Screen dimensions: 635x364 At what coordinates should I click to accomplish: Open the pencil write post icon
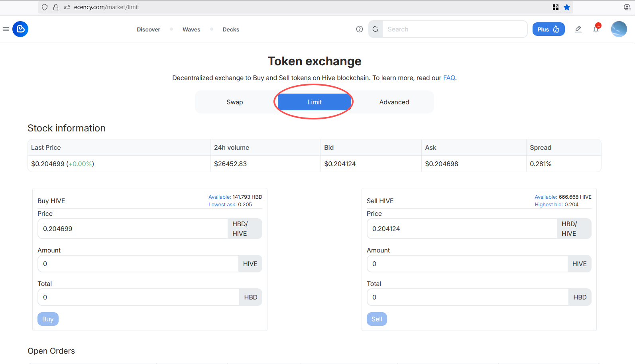tap(578, 29)
